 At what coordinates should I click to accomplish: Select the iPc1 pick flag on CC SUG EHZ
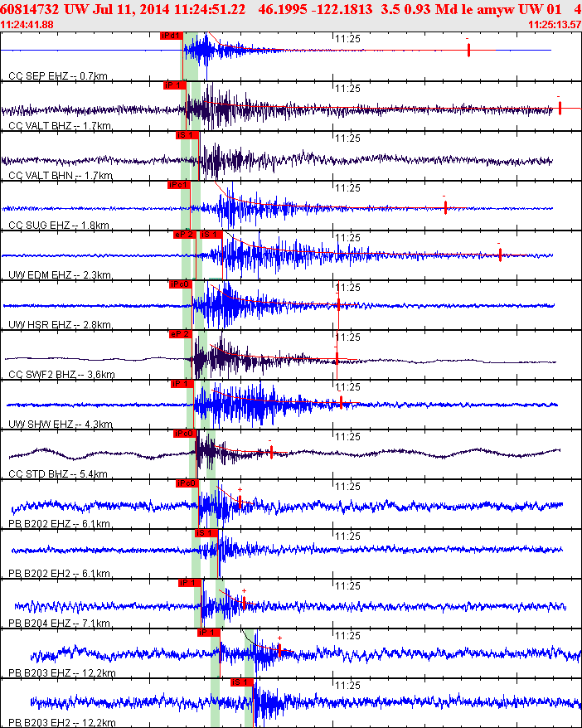click(179, 185)
